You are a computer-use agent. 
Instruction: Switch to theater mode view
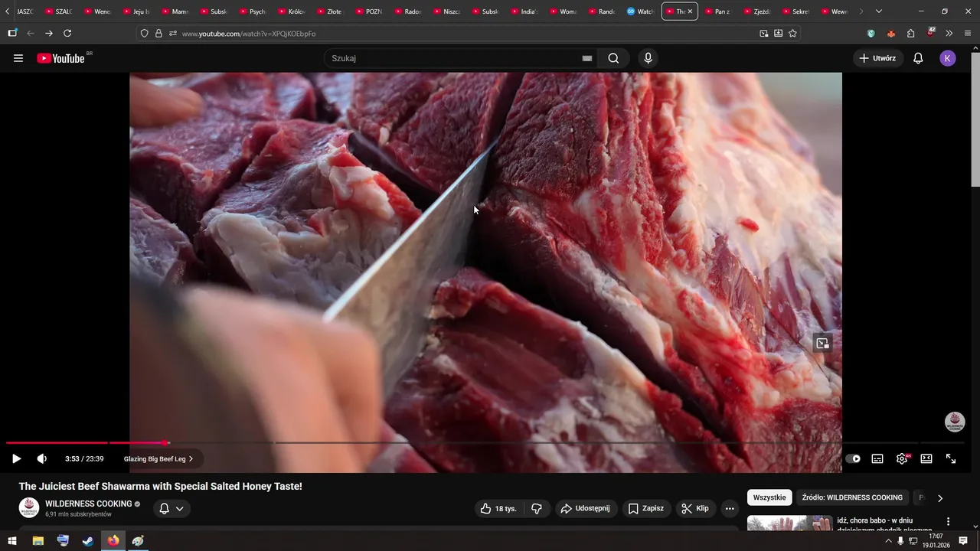(x=926, y=459)
